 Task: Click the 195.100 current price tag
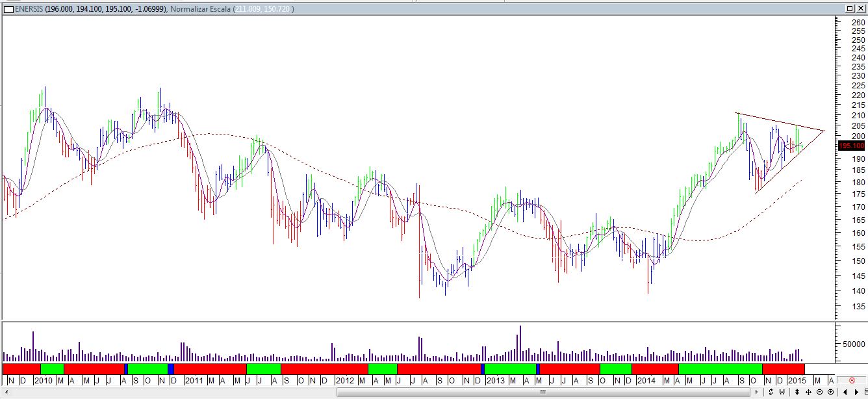(851, 146)
